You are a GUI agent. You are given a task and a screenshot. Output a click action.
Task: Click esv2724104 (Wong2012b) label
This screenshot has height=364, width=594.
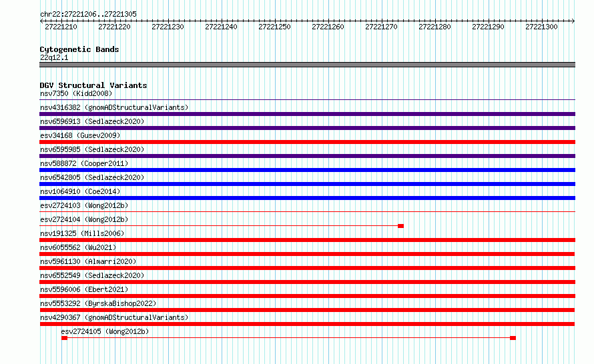tap(84, 219)
